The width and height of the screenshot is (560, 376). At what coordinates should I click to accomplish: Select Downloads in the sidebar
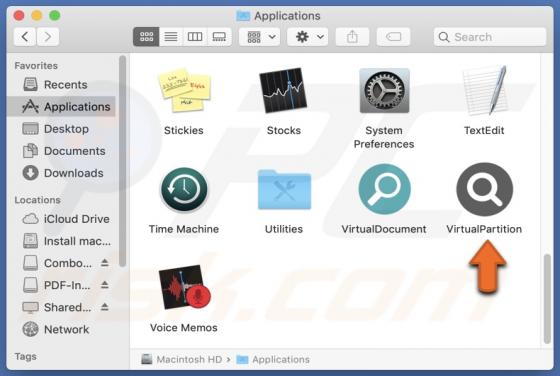click(x=61, y=173)
